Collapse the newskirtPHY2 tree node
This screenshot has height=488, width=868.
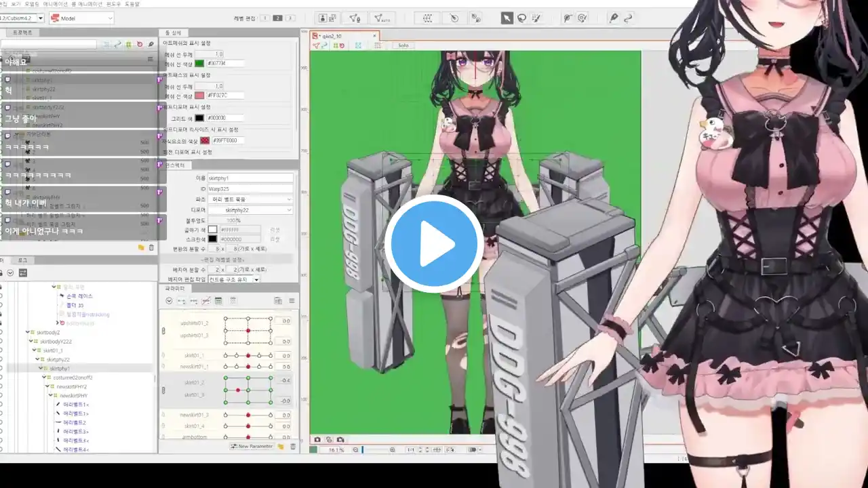click(49, 386)
